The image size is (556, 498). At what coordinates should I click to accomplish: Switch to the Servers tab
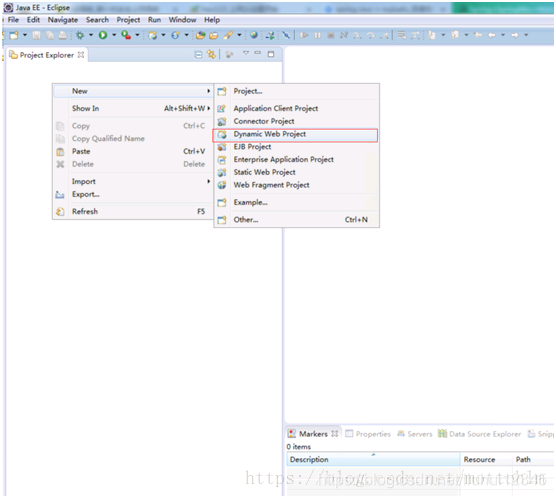(415, 434)
